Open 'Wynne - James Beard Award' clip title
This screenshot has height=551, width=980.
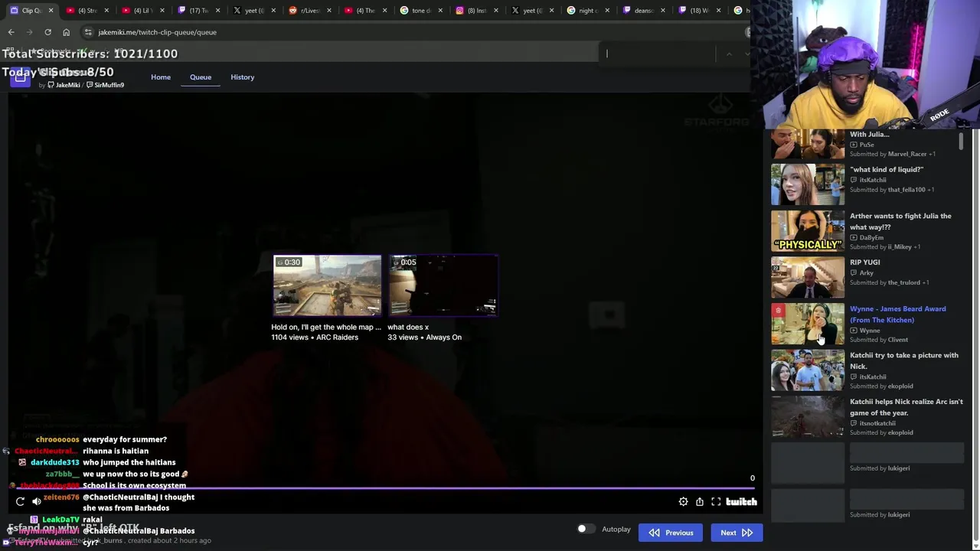(897, 315)
